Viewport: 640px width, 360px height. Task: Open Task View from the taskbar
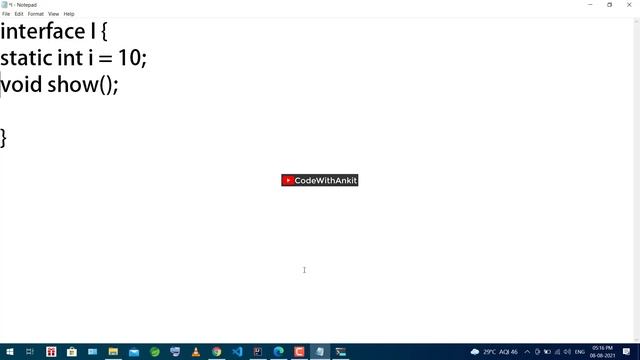point(30,351)
